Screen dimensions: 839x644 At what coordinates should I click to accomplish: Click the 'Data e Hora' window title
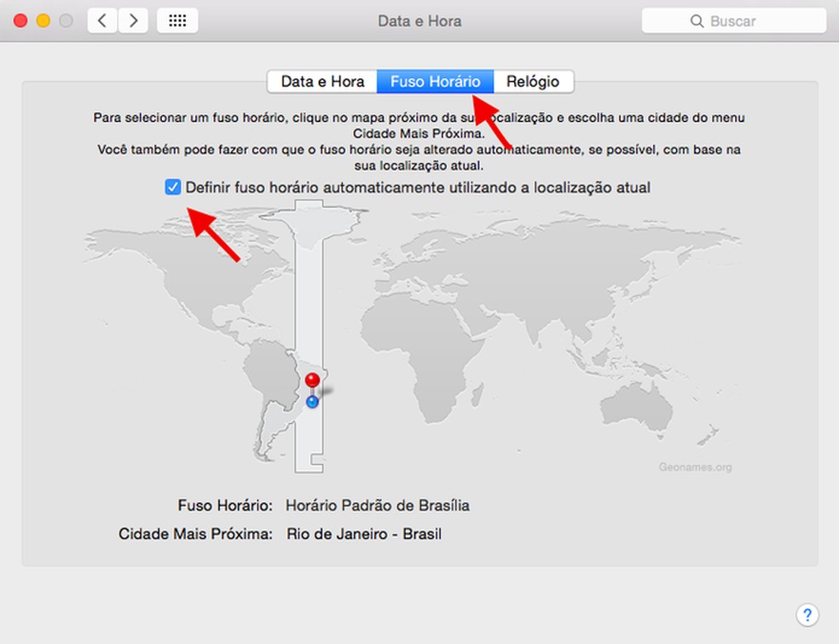(x=419, y=20)
